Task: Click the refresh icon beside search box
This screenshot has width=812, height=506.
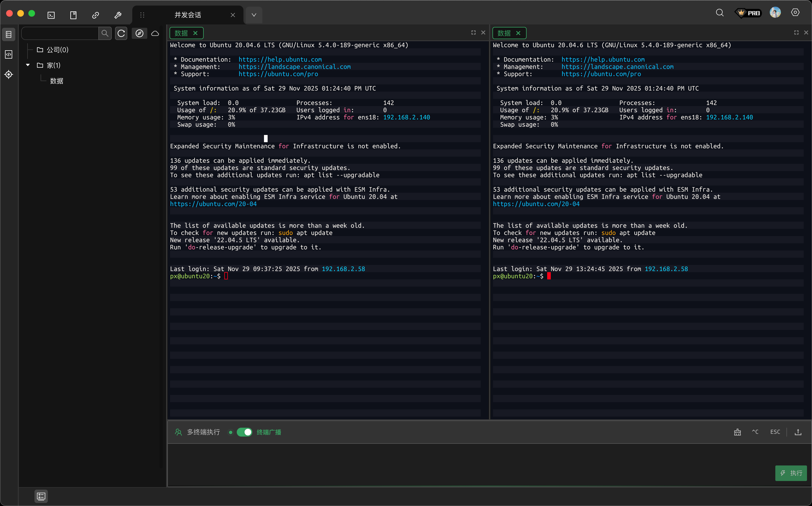Action: click(121, 33)
